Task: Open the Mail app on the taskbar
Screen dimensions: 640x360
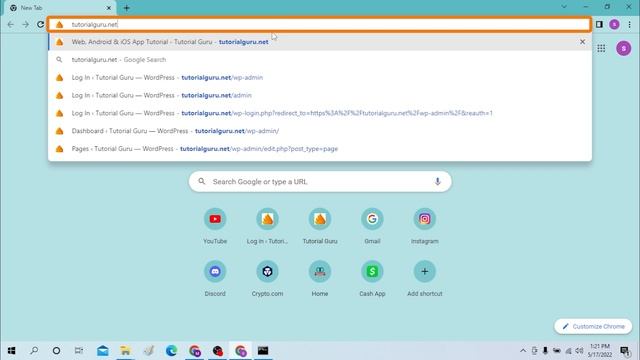Action: (x=103, y=351)
